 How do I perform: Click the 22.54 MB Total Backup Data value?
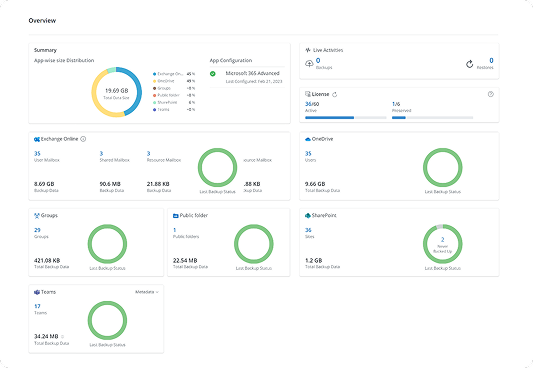185,261
